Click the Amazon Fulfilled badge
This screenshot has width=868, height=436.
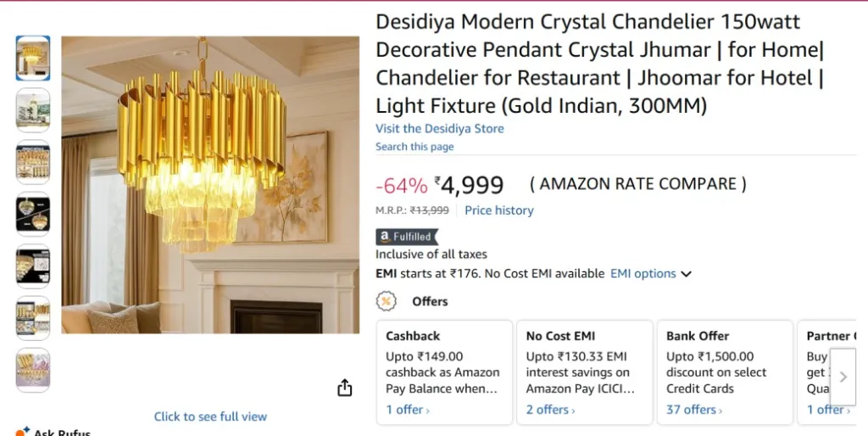[x=407, y=237]
